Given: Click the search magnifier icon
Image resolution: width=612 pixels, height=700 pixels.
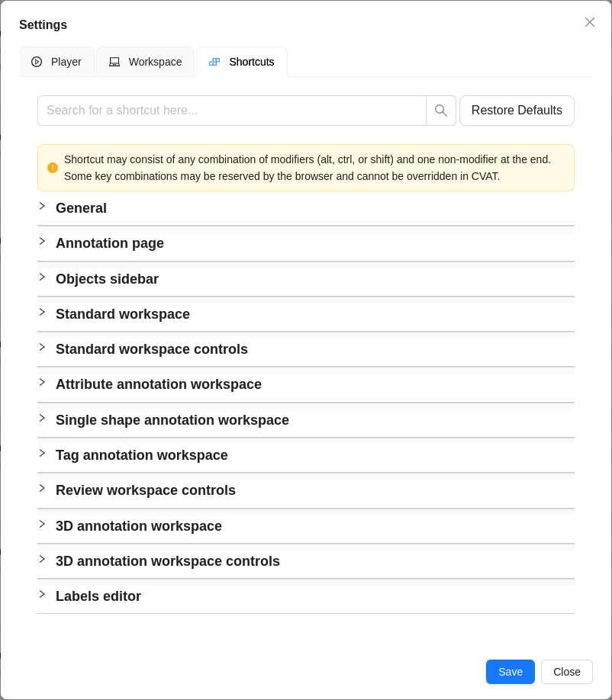Looking at the screenshot, I should point(441,111).
